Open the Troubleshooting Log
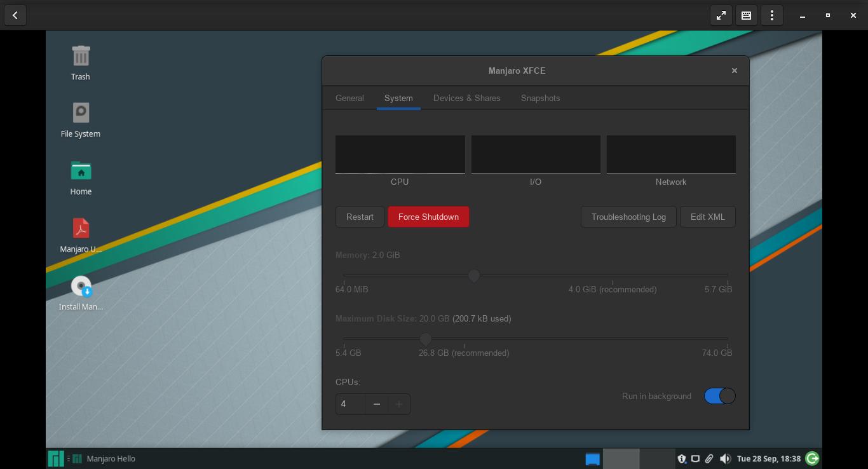This screenshot has width=868, height=469. pos(628,217)
